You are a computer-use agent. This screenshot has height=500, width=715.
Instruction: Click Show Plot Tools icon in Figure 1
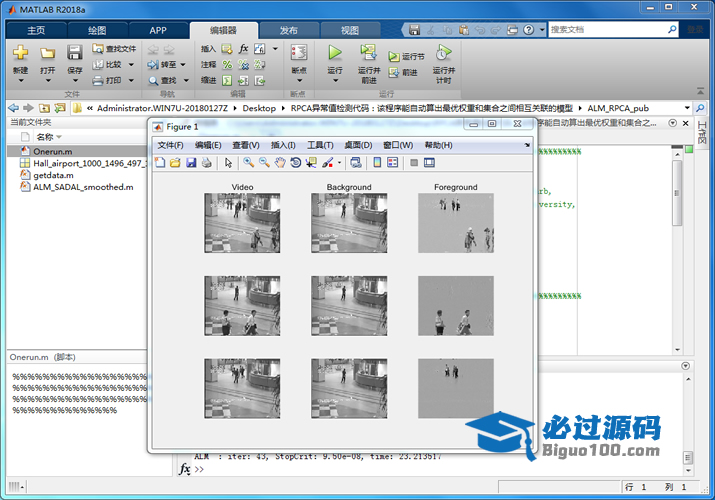[x=429, y=163]
